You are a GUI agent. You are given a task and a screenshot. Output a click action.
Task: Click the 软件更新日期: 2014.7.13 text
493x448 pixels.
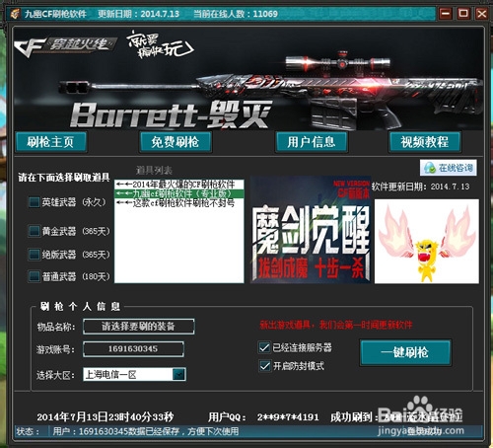tap(420, 187)
